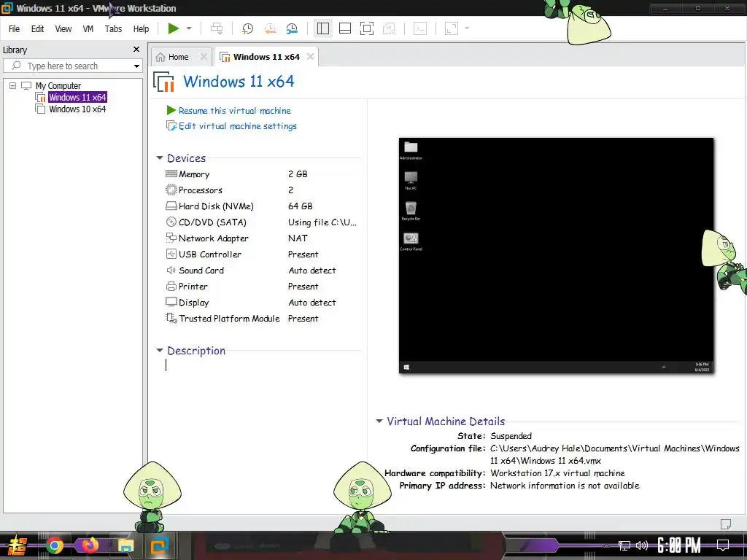Open Google Chrome from taskbar
Screen dimensions: 747x560
(x=54, y=545)
